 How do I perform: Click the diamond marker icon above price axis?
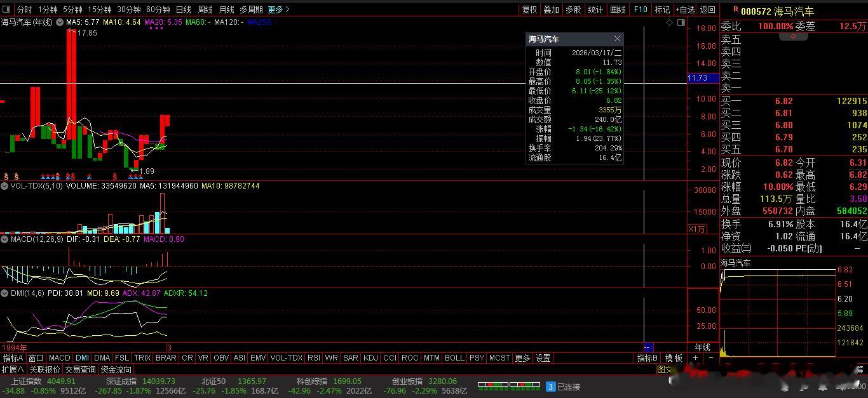click(x=669, y=22)
